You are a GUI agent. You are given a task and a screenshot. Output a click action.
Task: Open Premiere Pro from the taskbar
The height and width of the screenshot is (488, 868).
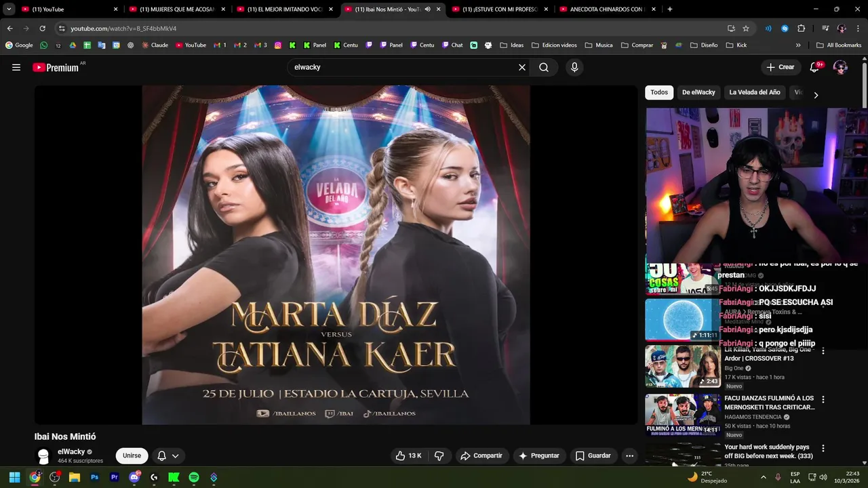coord(114,477)
